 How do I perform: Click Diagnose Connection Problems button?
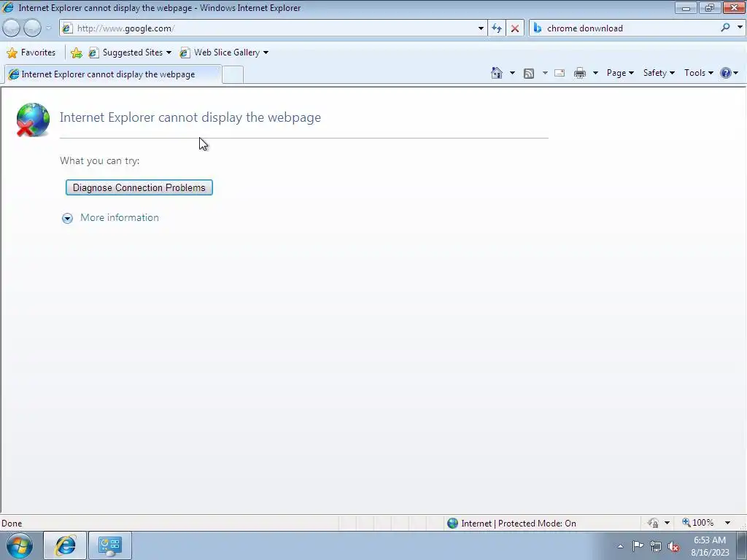pyautogui.click(x=139, y=187)
